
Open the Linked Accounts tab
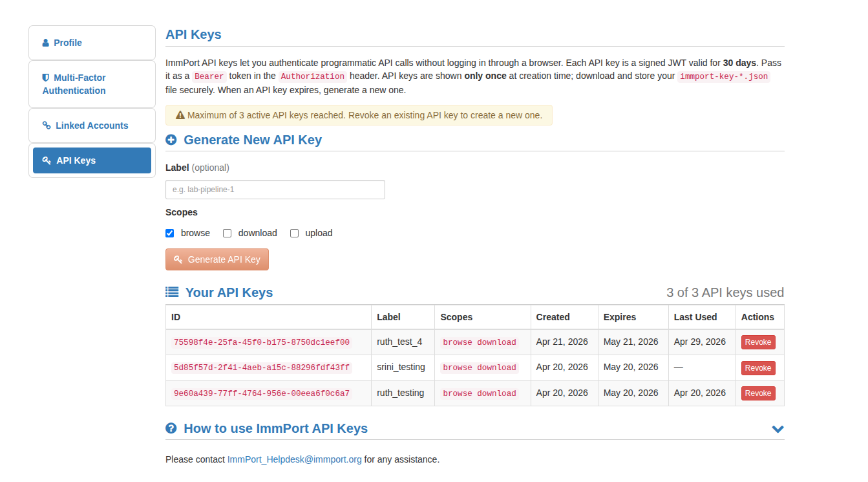92,126
